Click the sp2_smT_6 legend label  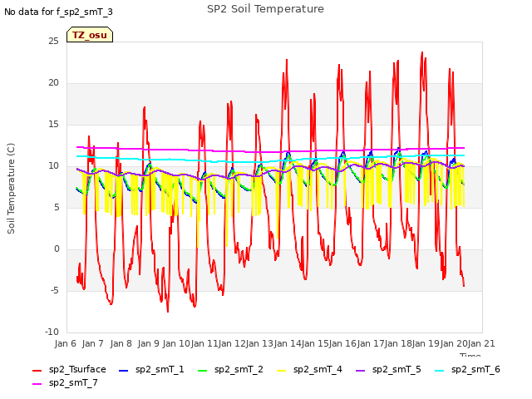tap(475, 369)
